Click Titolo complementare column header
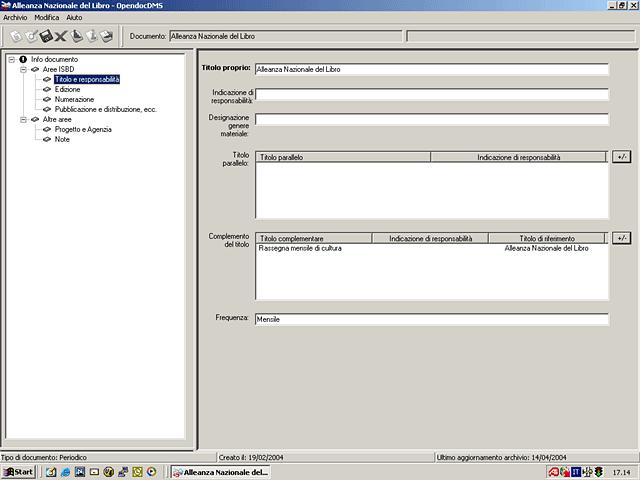This screenshot has width=640, height=480. 314,238
